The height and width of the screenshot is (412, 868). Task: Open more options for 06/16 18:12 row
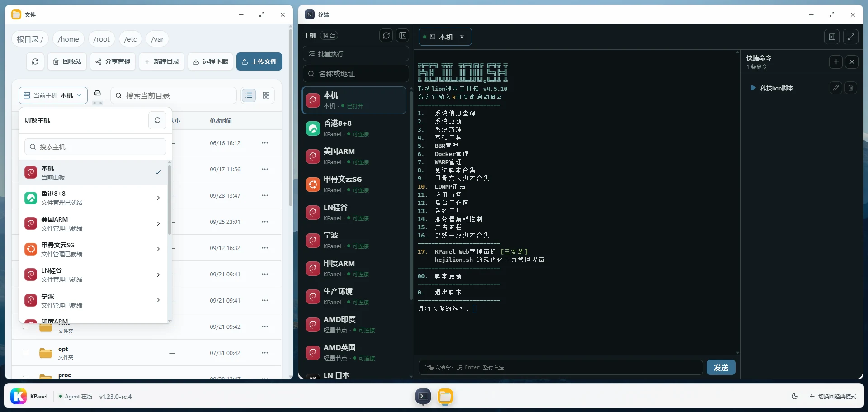pyautogui.click(x=265, y=143)
